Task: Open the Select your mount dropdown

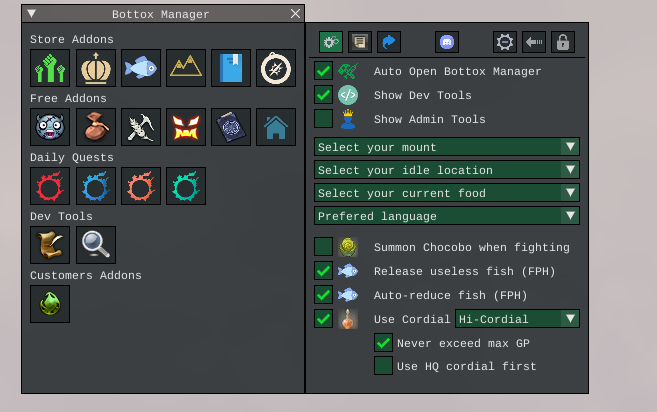Action: pyautogui.click(x=446, y=147)
